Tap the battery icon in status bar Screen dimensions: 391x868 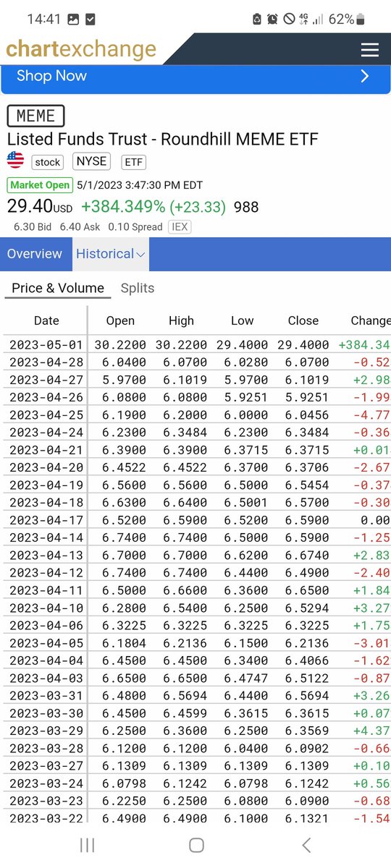(361, 19)
